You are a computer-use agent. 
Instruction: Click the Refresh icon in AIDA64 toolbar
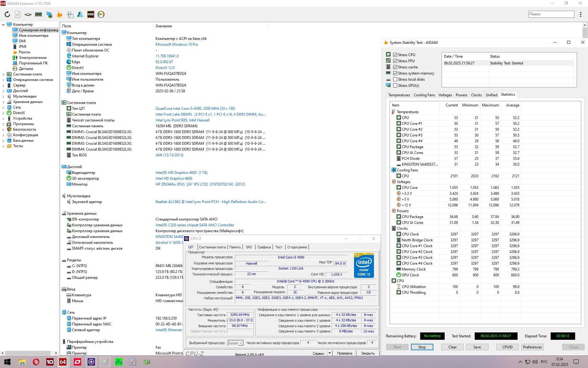click(7, 14)
